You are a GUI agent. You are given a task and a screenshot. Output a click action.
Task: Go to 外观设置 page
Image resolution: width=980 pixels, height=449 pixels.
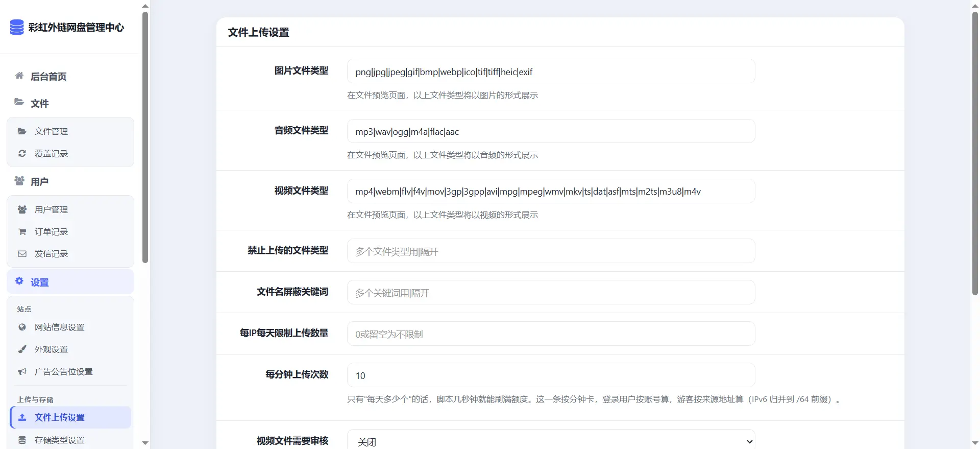tap(70, 349)
